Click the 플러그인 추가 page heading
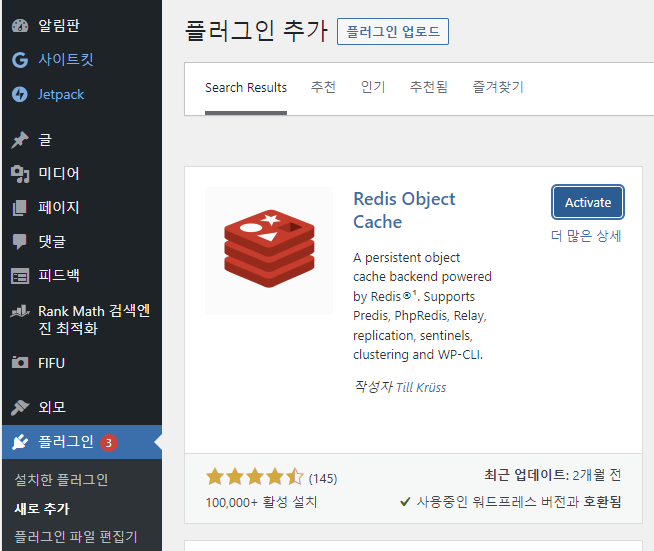 coord(257,31)
